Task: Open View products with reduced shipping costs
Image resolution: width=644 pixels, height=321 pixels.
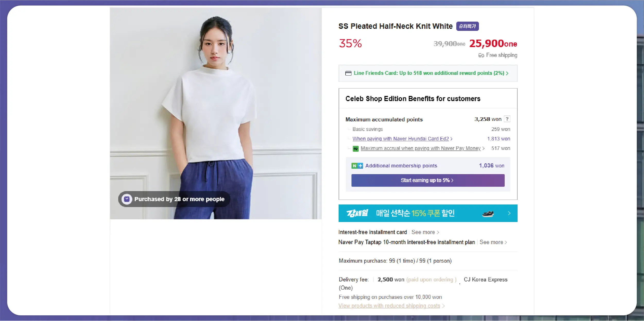Action: pos(391,306)
